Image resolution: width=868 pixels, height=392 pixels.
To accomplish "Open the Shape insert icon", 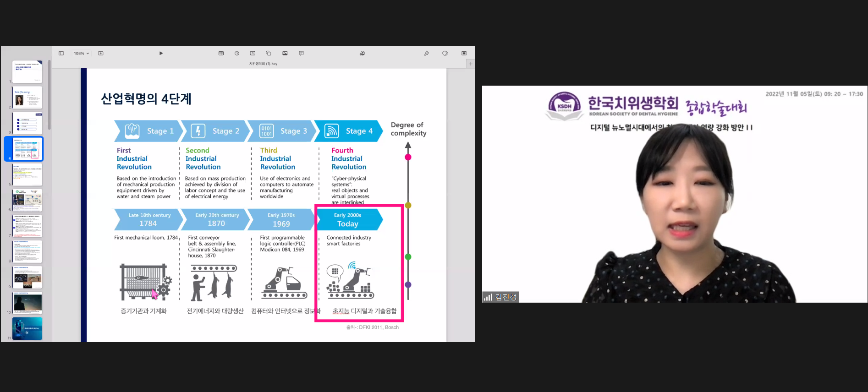I will (269, 54).
